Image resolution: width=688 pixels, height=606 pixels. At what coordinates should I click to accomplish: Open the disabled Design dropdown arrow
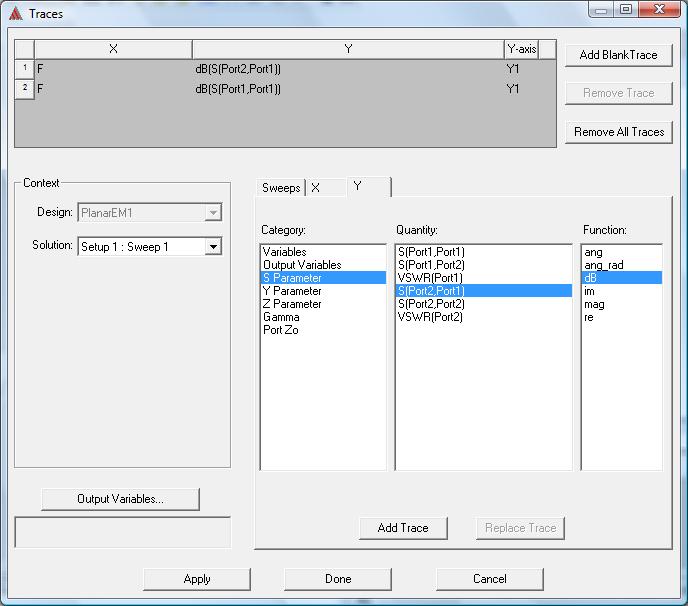pos(213,213)
